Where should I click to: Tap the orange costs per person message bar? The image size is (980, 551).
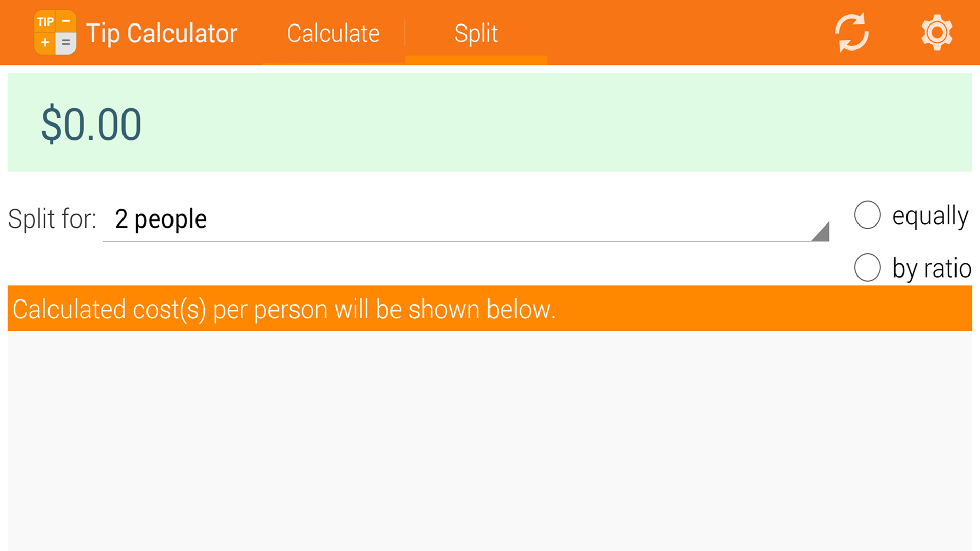coord(490,308)
